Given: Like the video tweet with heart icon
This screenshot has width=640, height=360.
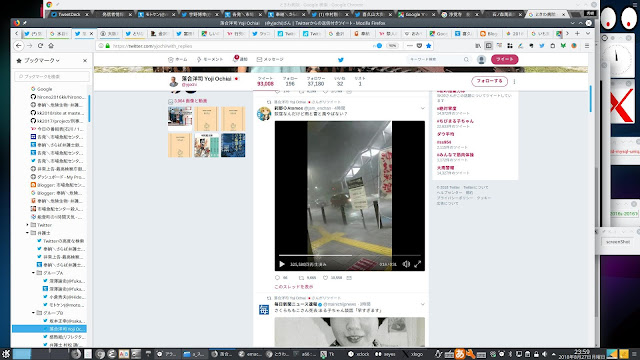Looking at the screenshot, I should (325, 278).
